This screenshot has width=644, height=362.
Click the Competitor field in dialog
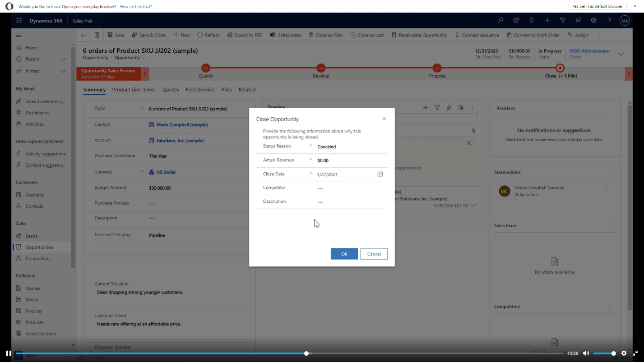click(352, 188)
